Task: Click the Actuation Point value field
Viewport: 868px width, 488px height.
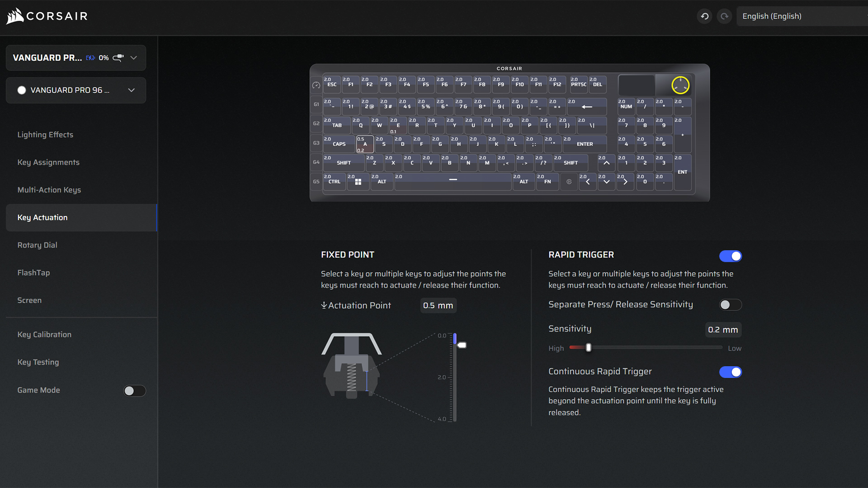Action: coord(438,305)
